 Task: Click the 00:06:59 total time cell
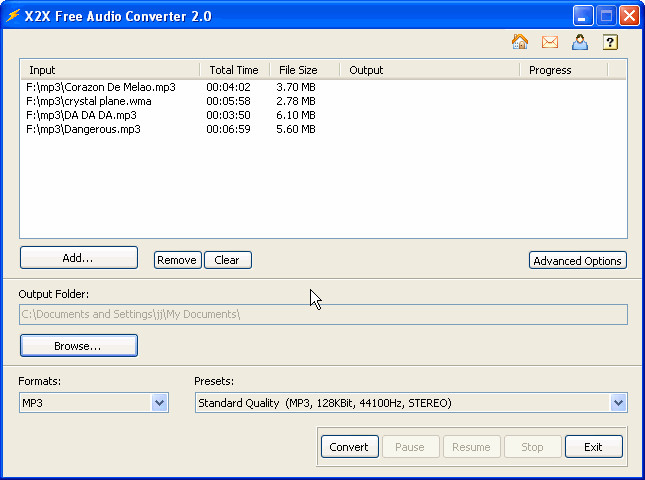(228, 129)
